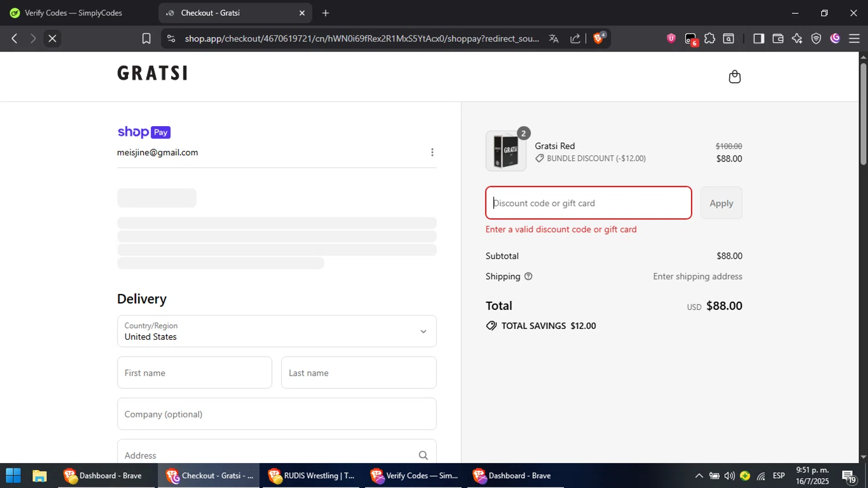Close the Checkout - Gratsi tab
The width and height of the screenshot is (868, 488).
pos(302,13)
